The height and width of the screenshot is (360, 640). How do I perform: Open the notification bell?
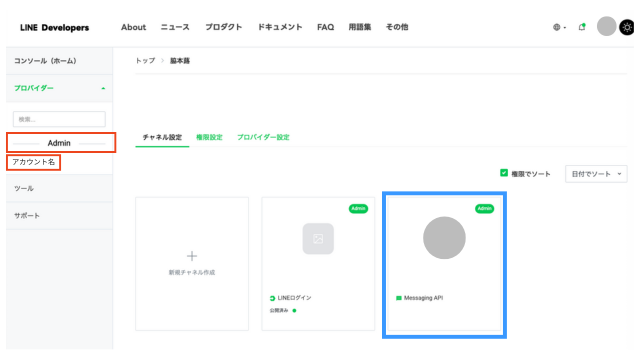[582, 27]
